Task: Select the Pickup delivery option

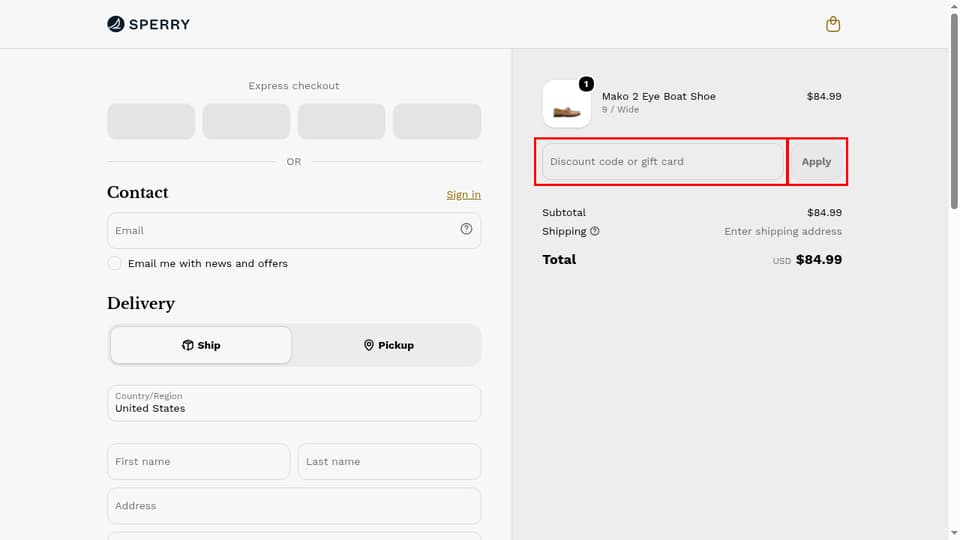Action: click(x=388, y=345)
